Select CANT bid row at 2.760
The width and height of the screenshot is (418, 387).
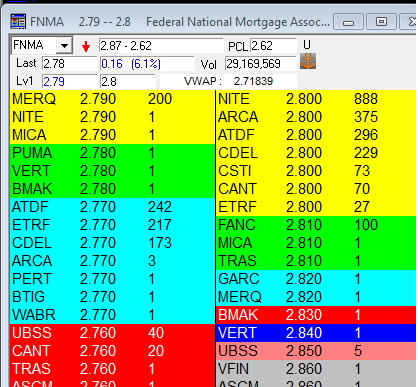113,351
